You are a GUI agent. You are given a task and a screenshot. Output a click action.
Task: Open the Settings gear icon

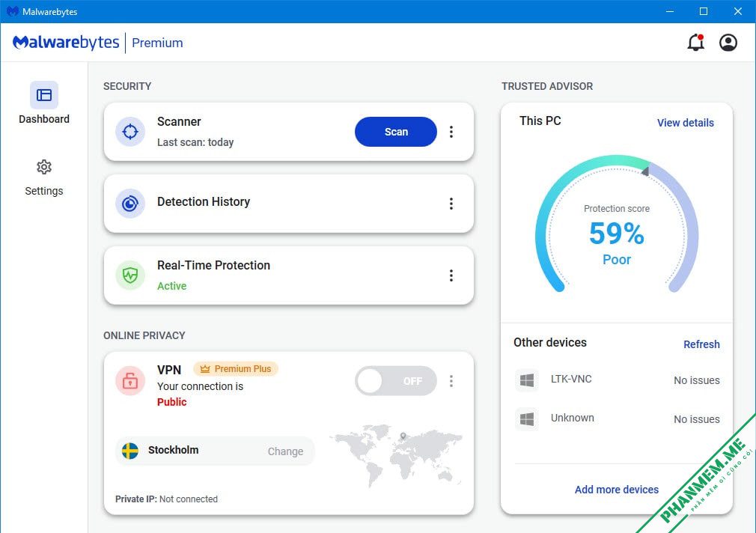pyautogui.click(x=44, y=167)
